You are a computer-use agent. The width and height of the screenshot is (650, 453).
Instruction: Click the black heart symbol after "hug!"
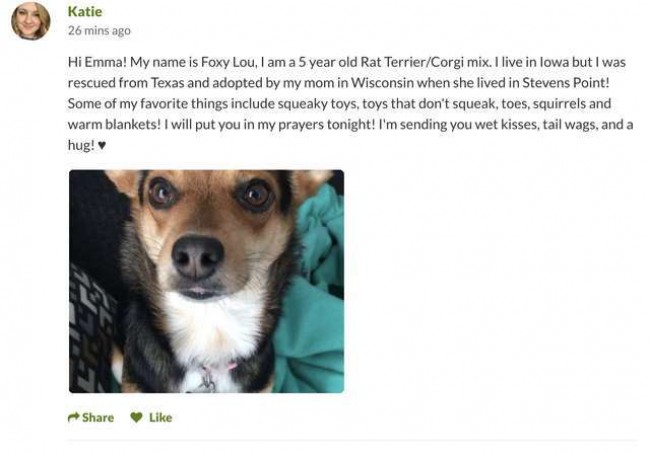point(102,145)
